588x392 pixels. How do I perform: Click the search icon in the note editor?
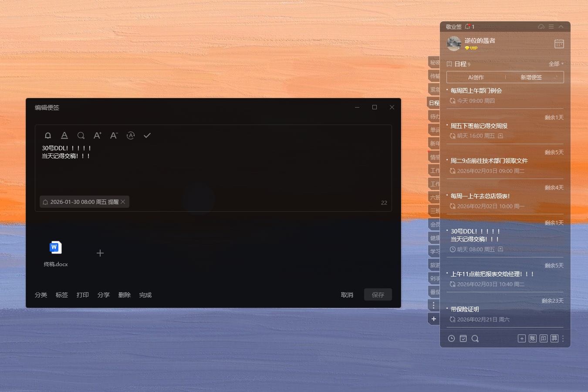(81, 135)
